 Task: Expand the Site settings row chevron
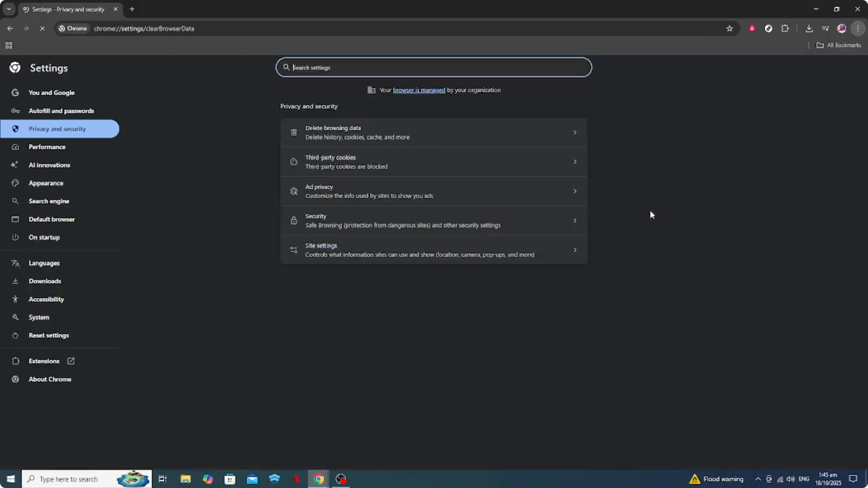[575, 250]
